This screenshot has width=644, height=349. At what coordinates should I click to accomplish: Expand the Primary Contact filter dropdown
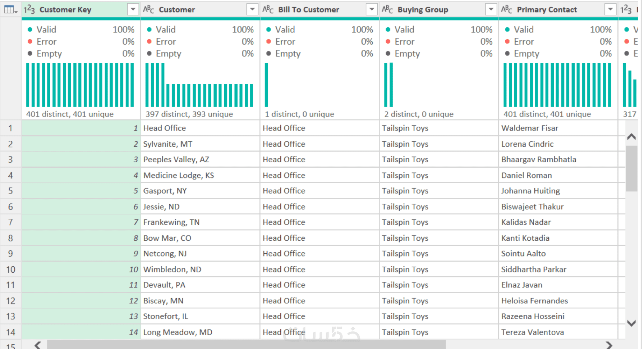click(x=610, y=9)
